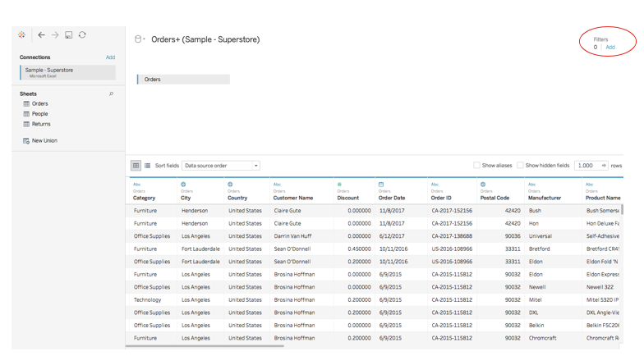Change data type icon of Order Date
644x356 pixels.
[x=381, y=185]
